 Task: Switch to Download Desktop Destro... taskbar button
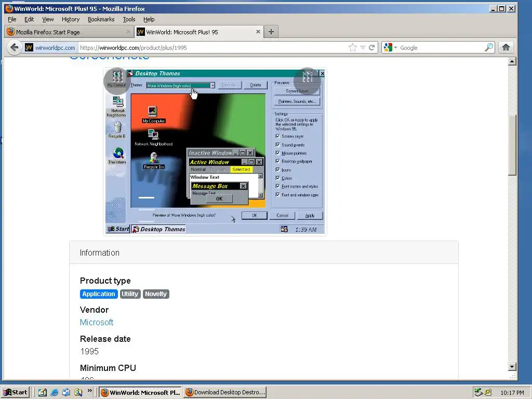(225, 392)
